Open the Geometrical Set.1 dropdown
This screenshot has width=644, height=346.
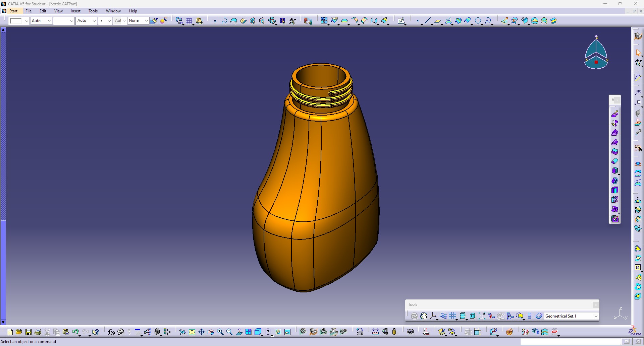point(596,316)
